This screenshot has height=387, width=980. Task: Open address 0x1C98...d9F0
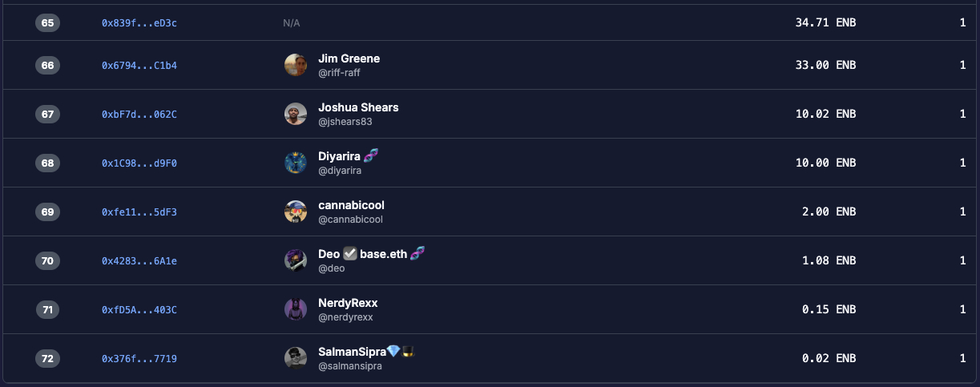pyautogui.click(x=139, y=163)
